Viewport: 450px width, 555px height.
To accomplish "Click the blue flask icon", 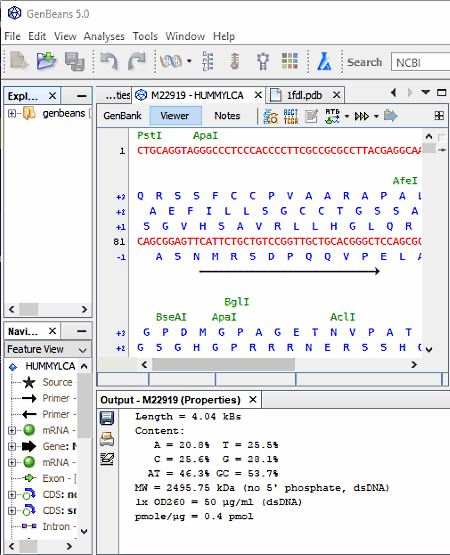I will click(x=324, y=61).
